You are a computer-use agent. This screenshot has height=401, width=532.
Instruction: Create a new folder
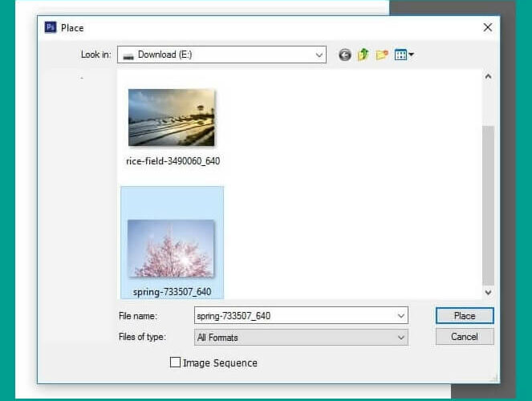click(x=382, y=55)
